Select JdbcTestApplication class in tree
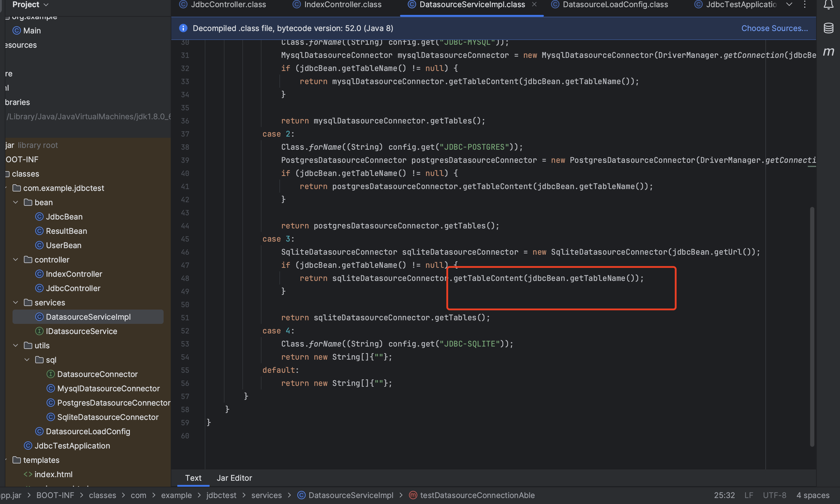This screenshot has height=504, width=840. [x=67, y=446]
